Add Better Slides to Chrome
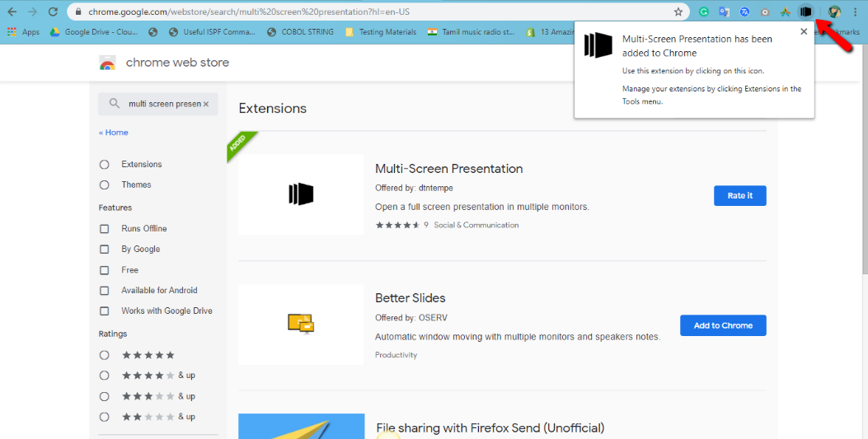 click(x=723, y=325)
